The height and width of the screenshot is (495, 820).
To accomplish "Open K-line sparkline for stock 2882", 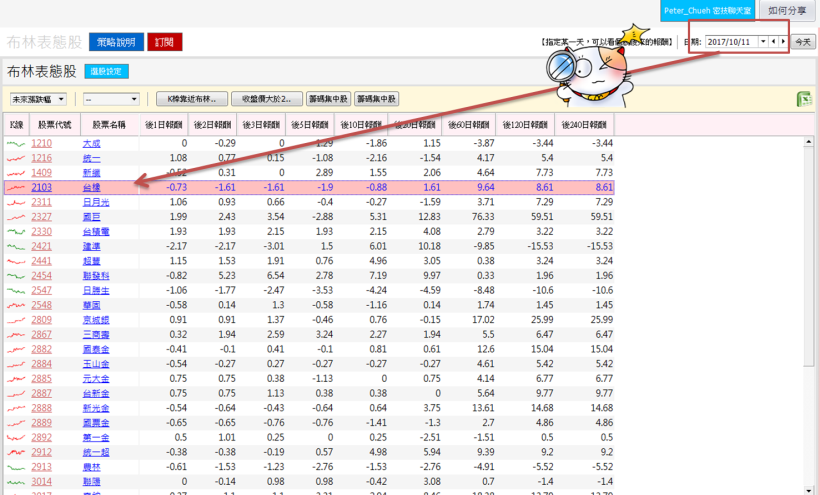I will (x=16, y=349).
